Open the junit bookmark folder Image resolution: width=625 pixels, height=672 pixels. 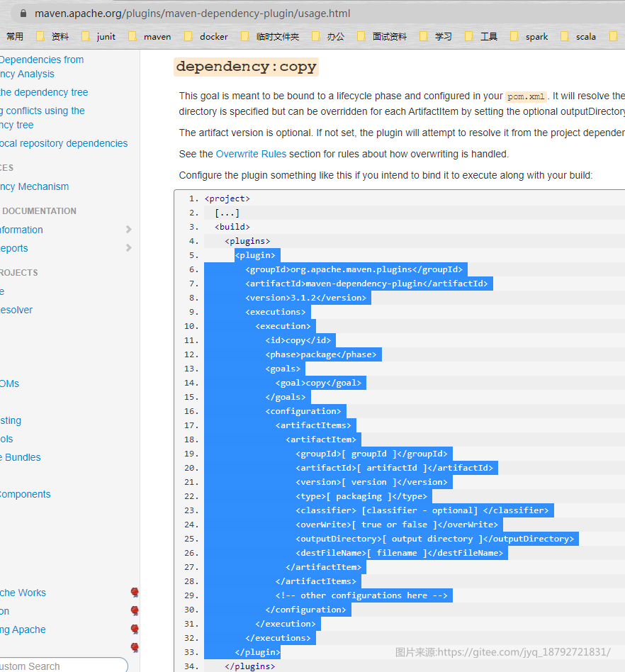point(98,36)
